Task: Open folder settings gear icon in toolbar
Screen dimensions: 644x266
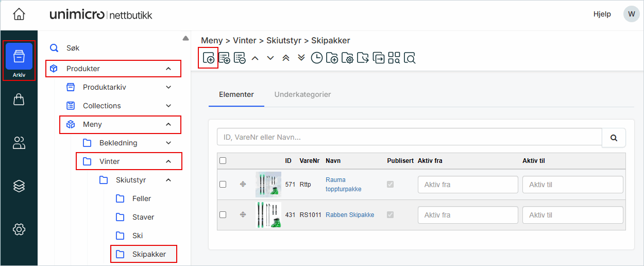Action: click(347, 58)
